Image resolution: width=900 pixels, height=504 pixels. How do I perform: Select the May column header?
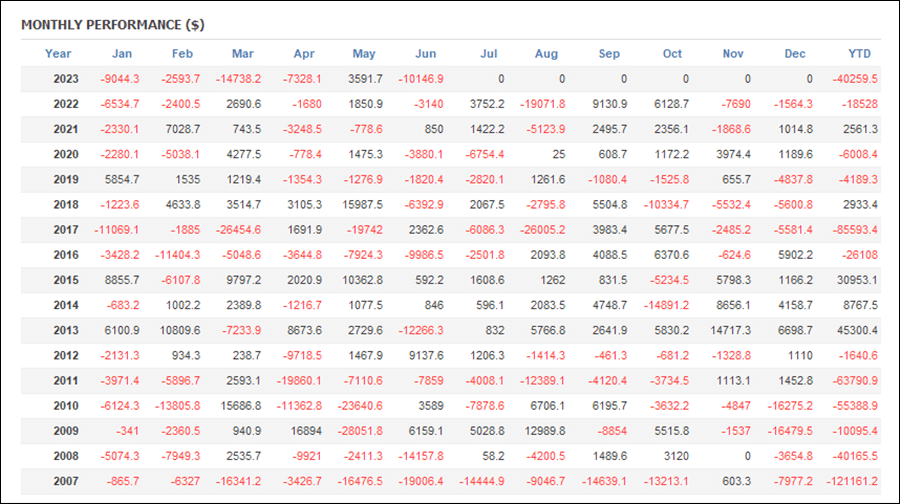click(x=364, y=54)
